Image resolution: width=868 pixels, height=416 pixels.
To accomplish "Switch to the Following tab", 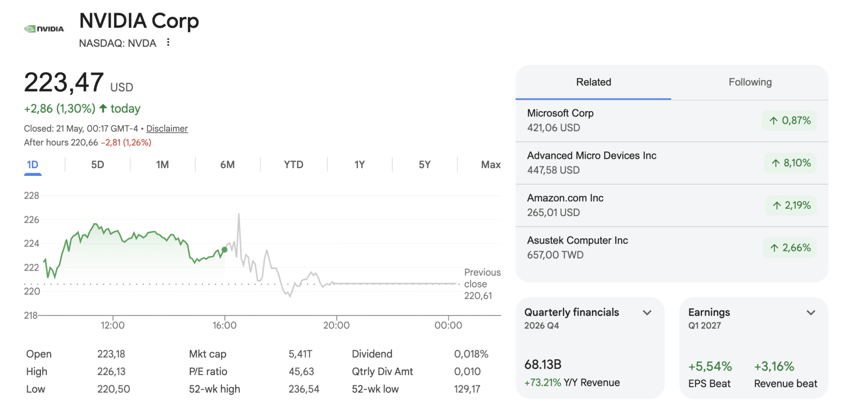I will pyautogui.click(x=750, y=82).
